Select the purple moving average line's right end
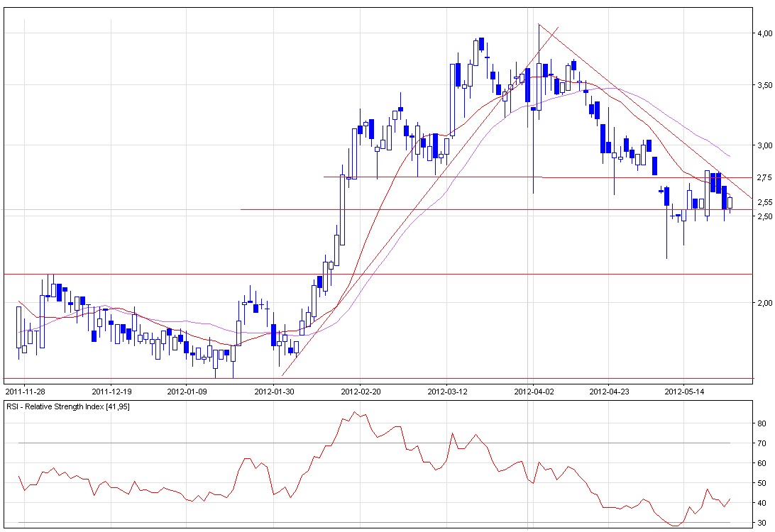Image resolution: width=775 pixels, height=532 pixels. (x=729, y=155)
